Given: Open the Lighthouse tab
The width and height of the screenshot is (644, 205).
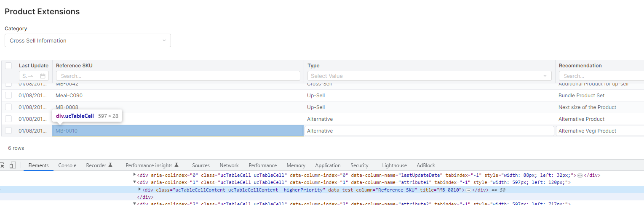Looking at the screenshot, I should tap(394, 165).
